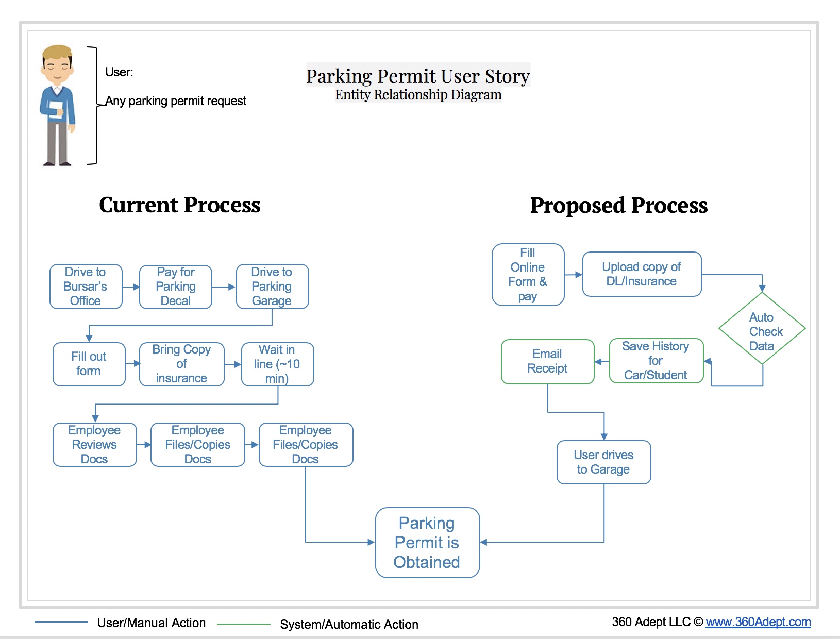The image size is (840, 639).
Task: Click the user avatar illustration
Action: click(x=58, y=106)
